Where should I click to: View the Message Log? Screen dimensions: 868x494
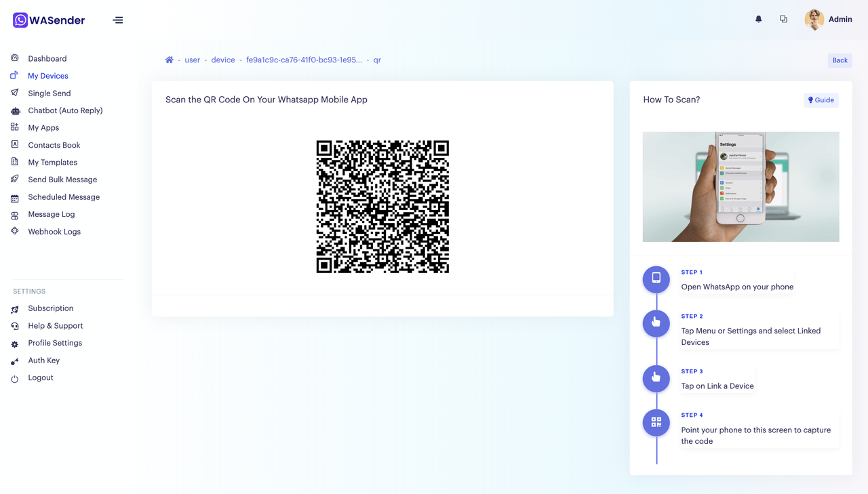(x=52, y=214)
